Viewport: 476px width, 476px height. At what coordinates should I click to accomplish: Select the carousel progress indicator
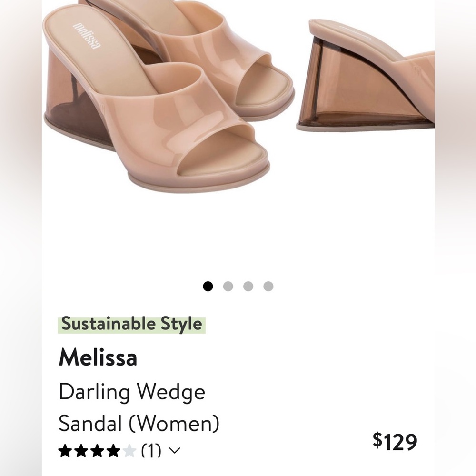[237, 287]
